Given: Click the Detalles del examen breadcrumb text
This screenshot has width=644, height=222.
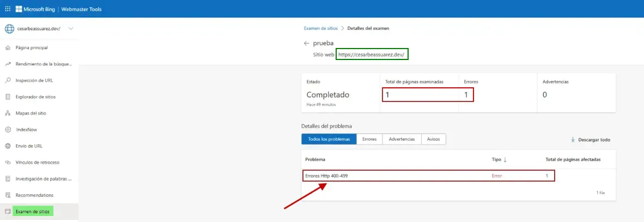Looking at the screenshot, I should pyautogui.click(x=368, y=28).
